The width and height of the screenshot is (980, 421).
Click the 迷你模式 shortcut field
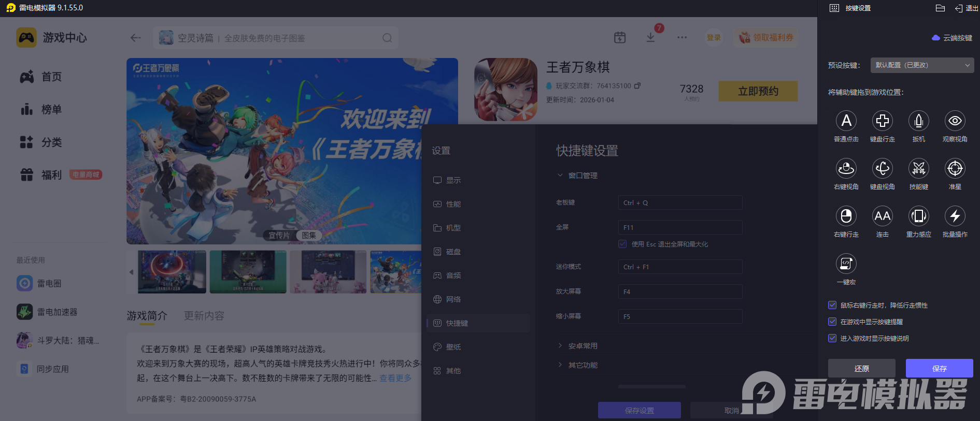[680, 267]
